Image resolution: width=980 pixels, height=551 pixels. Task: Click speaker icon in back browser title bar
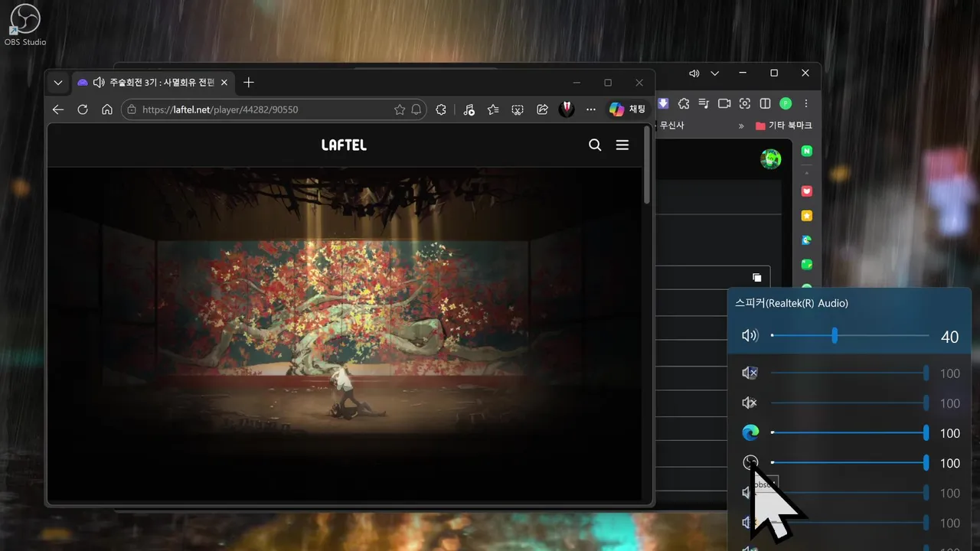(x=694, y=73)
